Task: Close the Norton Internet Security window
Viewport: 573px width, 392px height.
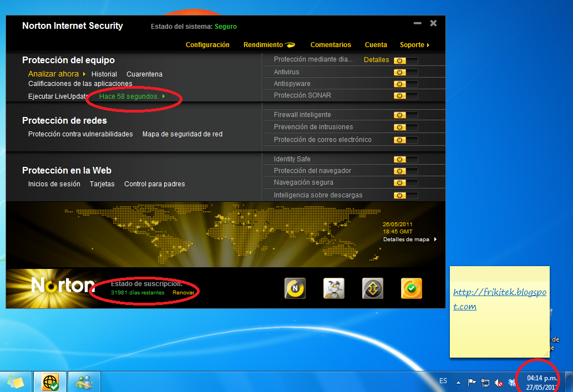Action: (x=433, y=23)
